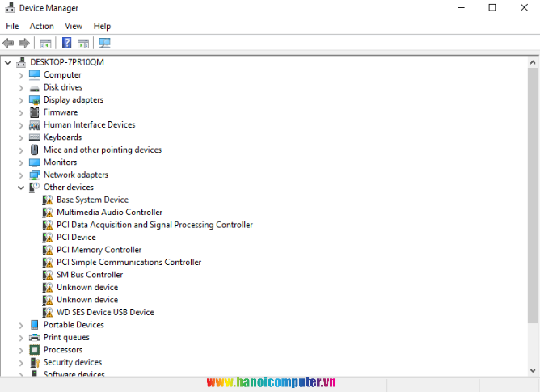
Task: Click the Computer category icon
Action: (35, 74)
